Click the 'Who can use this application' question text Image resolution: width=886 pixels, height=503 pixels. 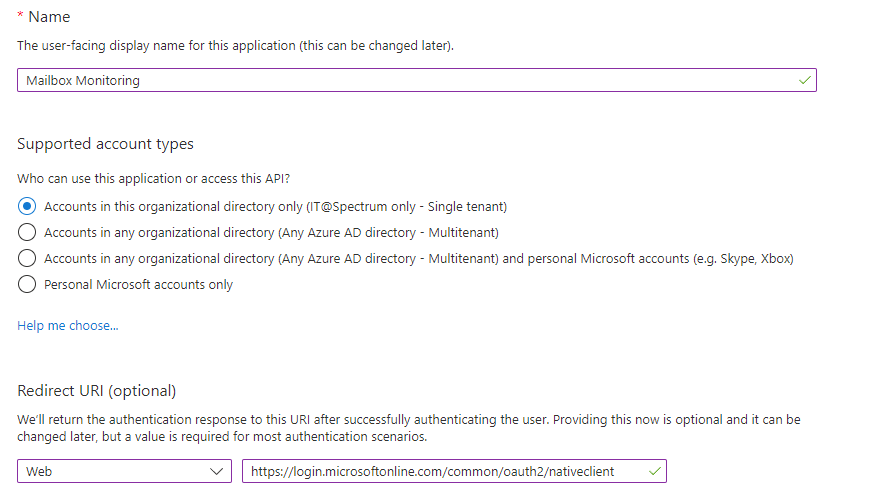153,179
